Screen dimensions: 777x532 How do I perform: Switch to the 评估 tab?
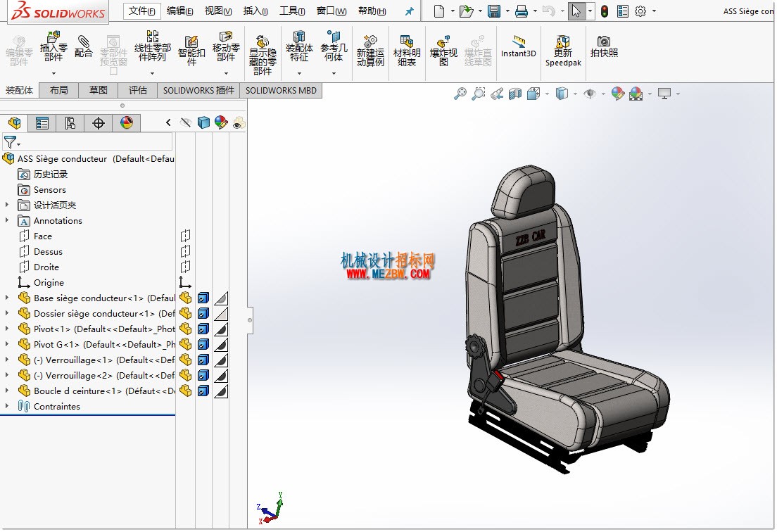click(137, 90)
